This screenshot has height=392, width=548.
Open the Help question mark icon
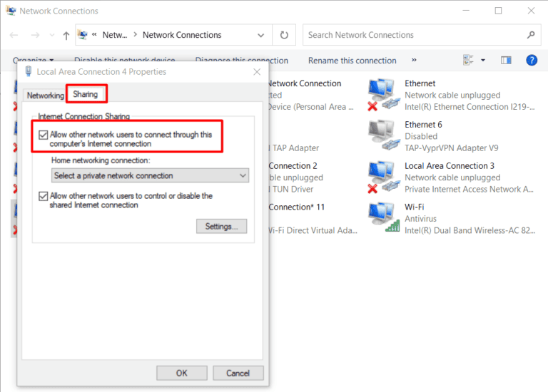click(531, 61)
